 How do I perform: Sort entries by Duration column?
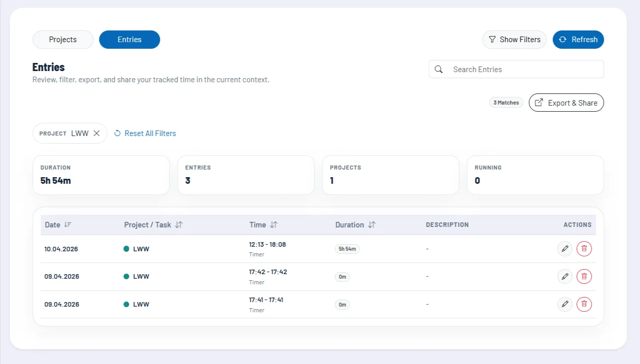tap(355, 225)
